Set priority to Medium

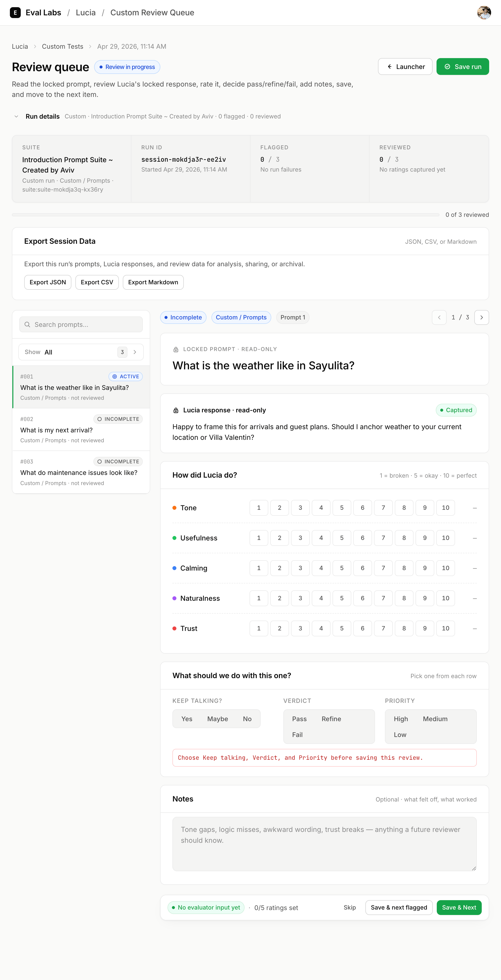435,719
